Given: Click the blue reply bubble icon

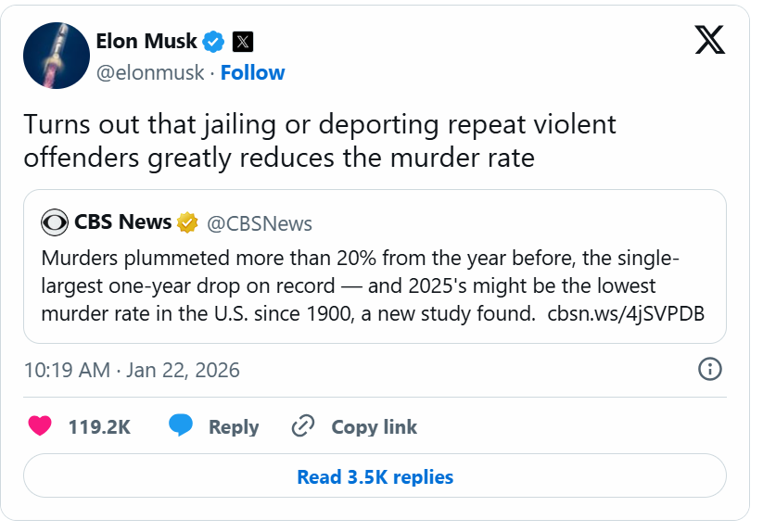Looking at the screenshot, I should pyautogui.click(x=181, y=426).
